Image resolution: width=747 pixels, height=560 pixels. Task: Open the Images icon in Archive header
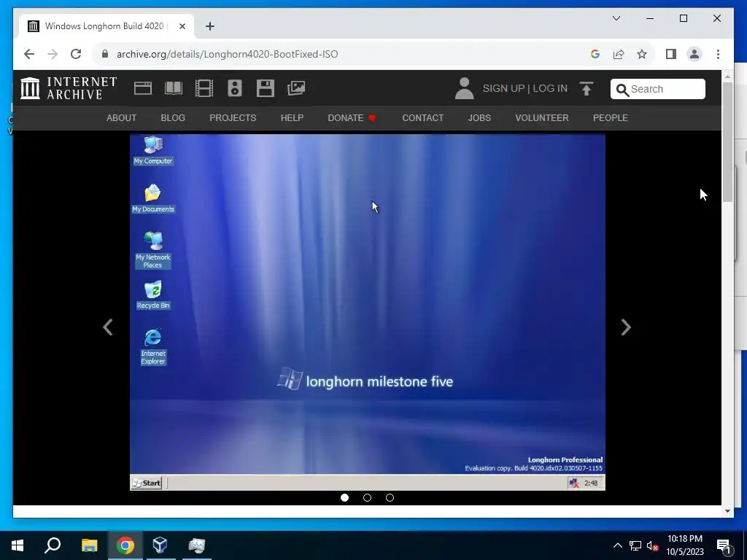coord(296,88)
